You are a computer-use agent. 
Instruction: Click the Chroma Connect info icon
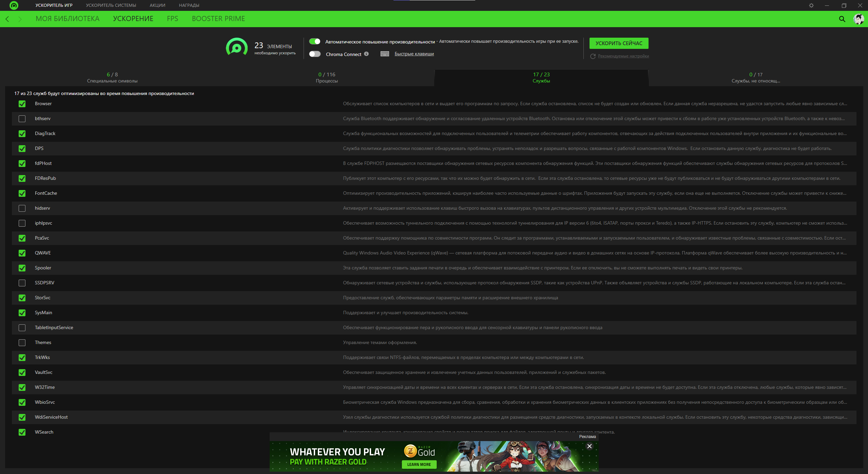[x=366, y=54]
